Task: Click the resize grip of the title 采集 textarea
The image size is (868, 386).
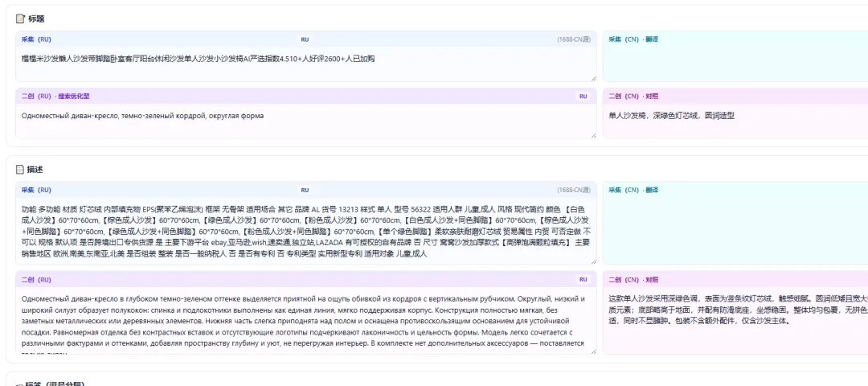Action: 593,79
